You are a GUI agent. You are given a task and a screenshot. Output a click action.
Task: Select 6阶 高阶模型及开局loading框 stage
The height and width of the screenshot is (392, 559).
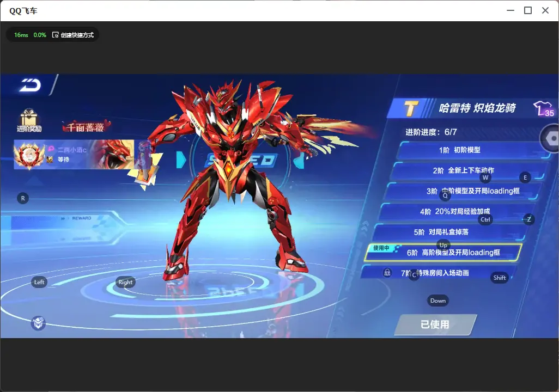(x=443, y=253)
